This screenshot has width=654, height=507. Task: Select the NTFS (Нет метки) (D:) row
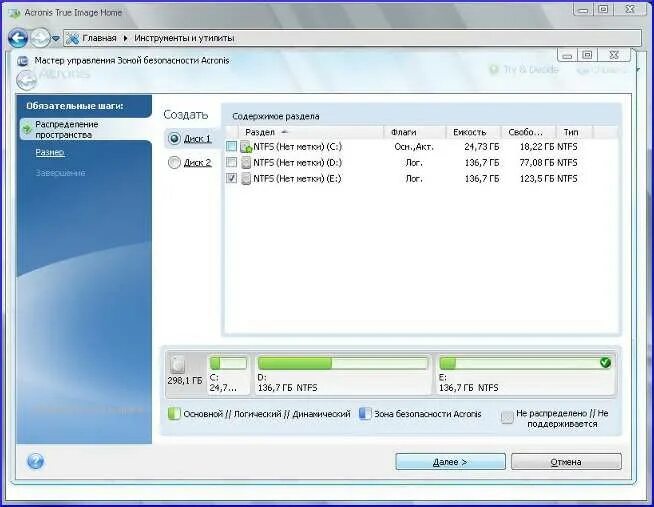(421, 163)
